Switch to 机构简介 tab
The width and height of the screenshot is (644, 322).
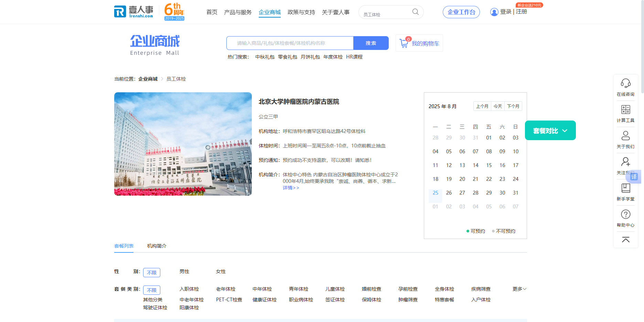click(157, 246)
